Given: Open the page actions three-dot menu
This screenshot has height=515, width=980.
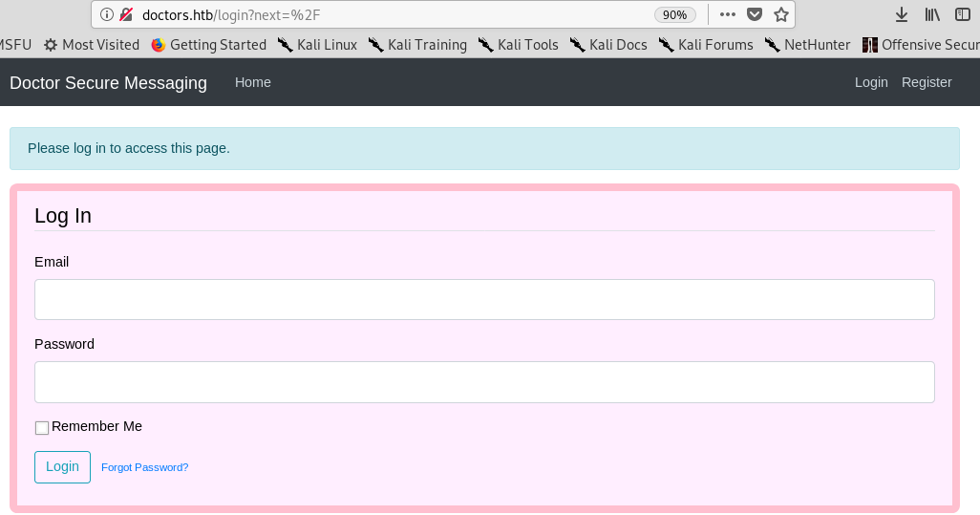Looking at the screenshot, I should coord(728,14).
